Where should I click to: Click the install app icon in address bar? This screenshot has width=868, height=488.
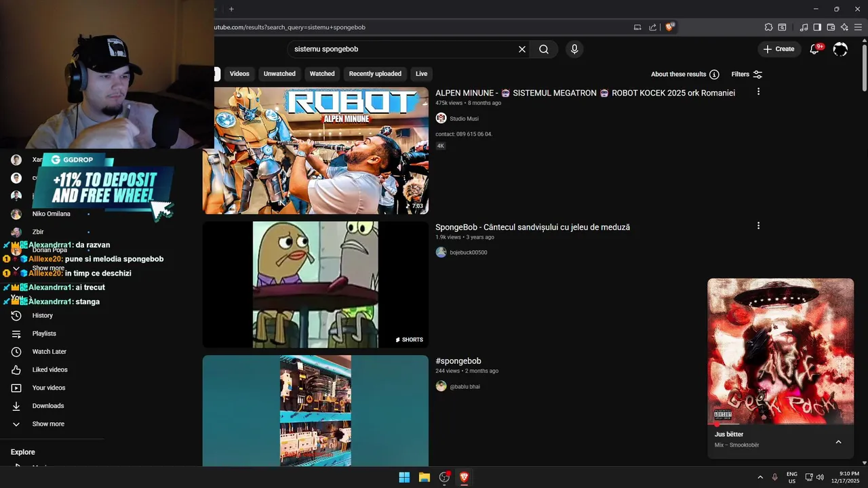[x=637, y=27]
